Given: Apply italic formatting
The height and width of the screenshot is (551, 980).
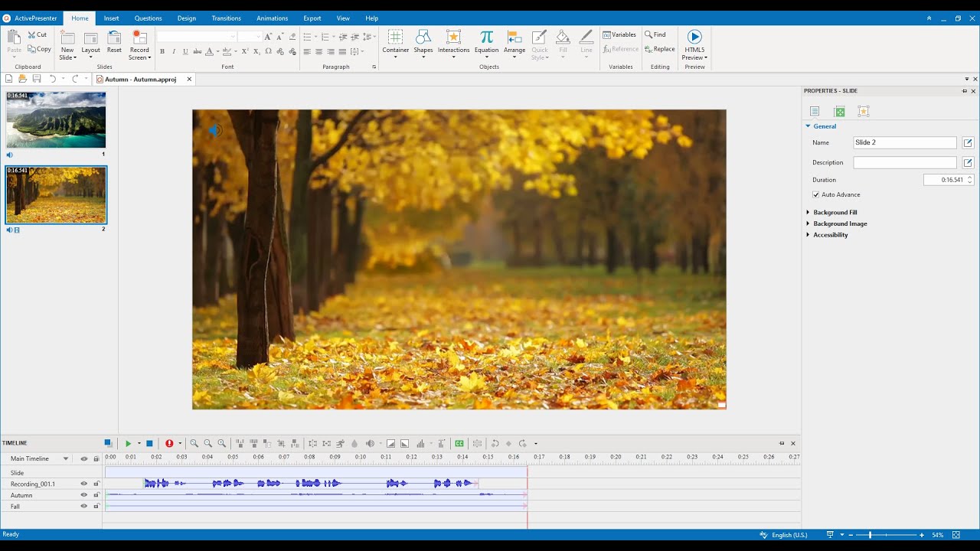Looking at the screenshot, I should (x=174, y=51).
